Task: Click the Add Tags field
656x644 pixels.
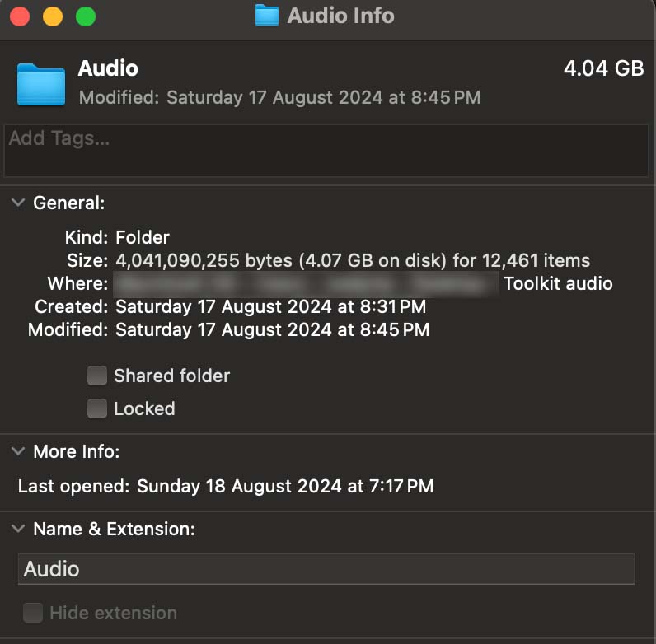Action: tap(326, 150)
